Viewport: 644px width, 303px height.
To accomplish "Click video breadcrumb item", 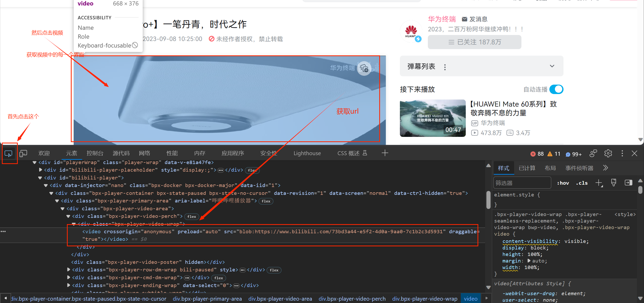I will pos(470,299).
